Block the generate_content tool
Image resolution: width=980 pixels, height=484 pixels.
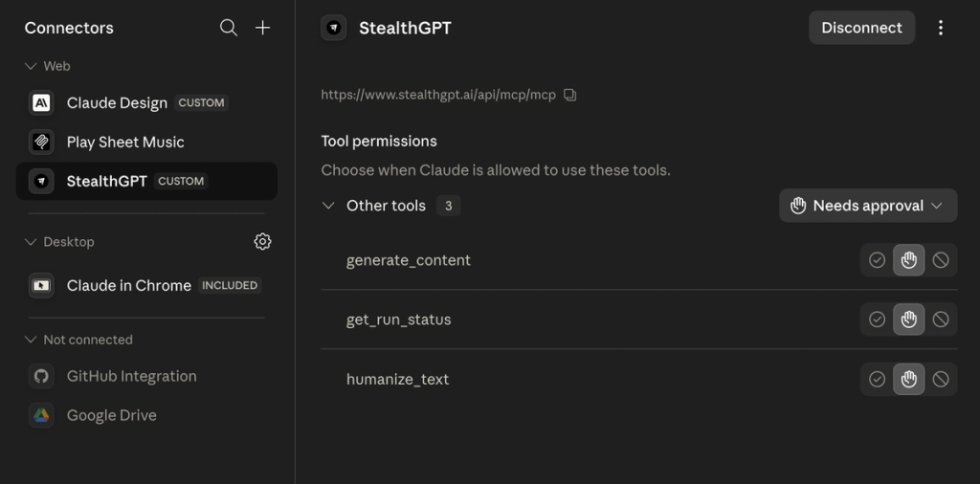pos(941,260)
